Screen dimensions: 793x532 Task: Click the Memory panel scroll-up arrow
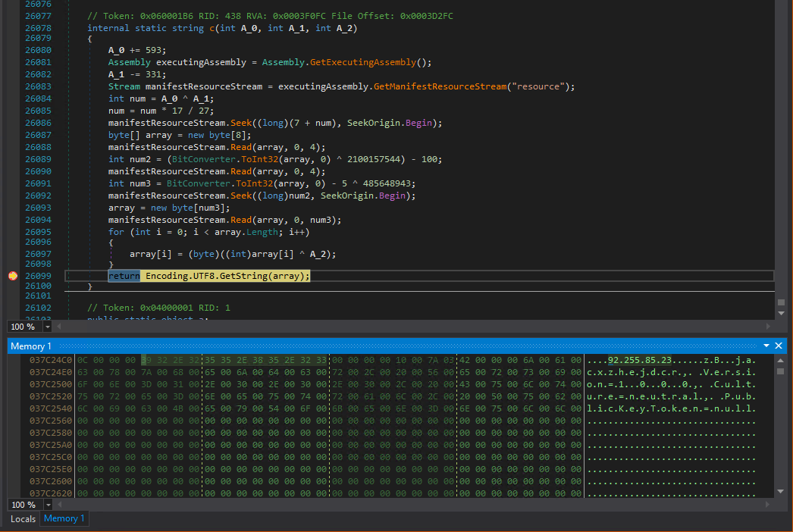click(781, 361)
